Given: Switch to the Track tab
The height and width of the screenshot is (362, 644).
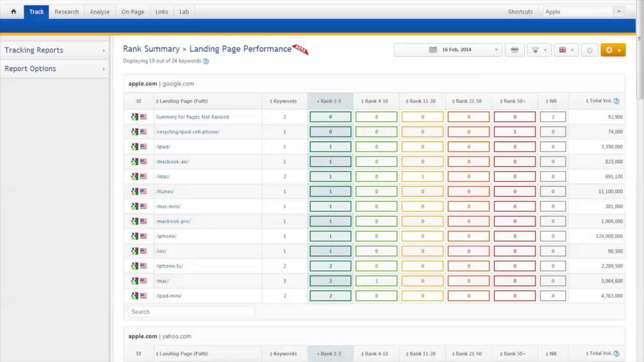Looking at the screenshot, I should pyautogui.click(x=36, y=12).
